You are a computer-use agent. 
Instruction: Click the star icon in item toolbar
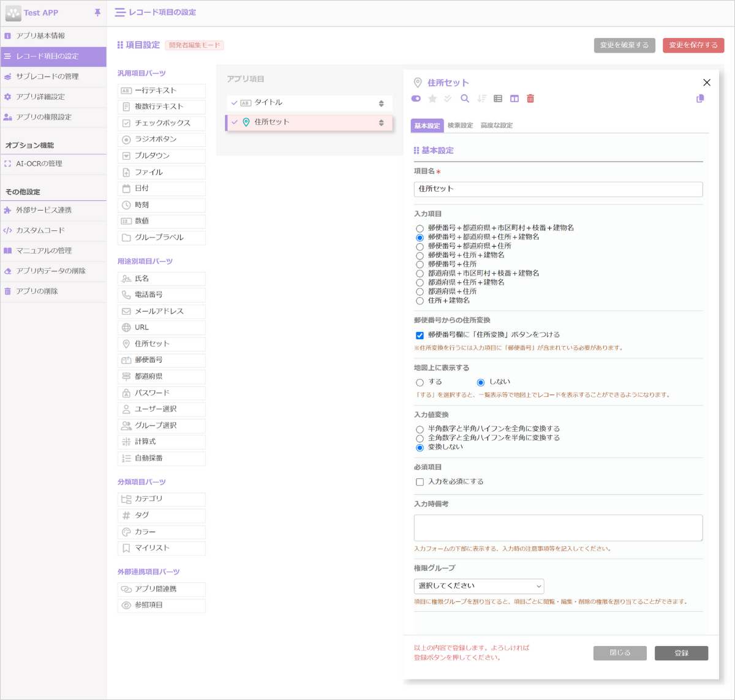point(432,99)
